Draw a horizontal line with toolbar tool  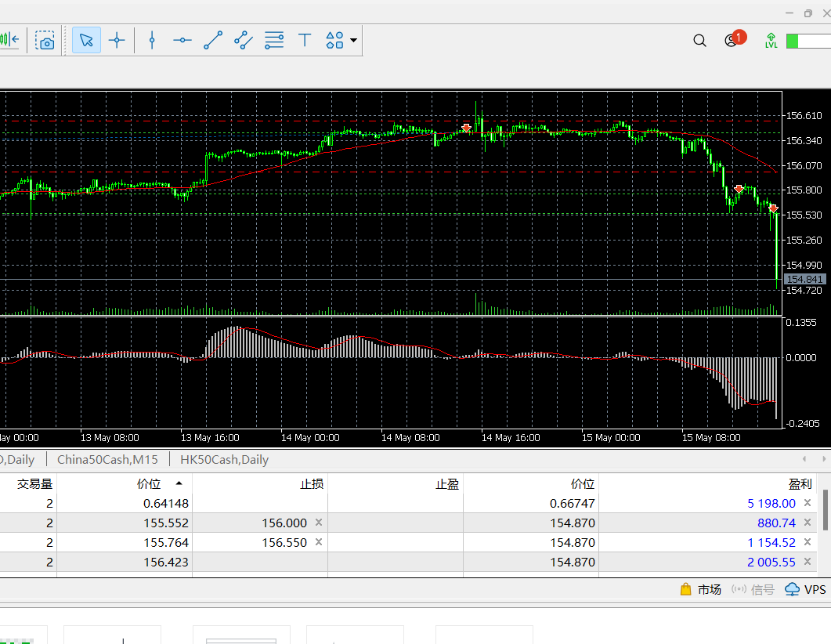pos(182,40)
